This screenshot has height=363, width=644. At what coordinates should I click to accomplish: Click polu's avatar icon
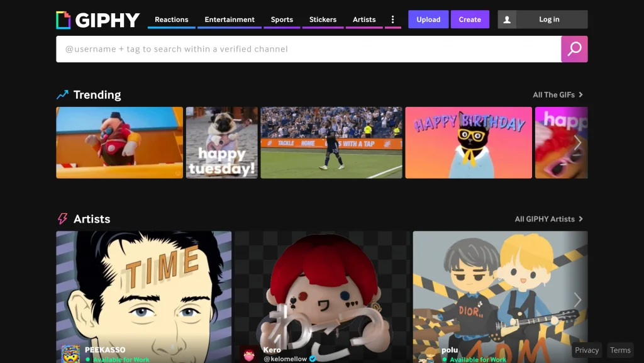[427, 354]
